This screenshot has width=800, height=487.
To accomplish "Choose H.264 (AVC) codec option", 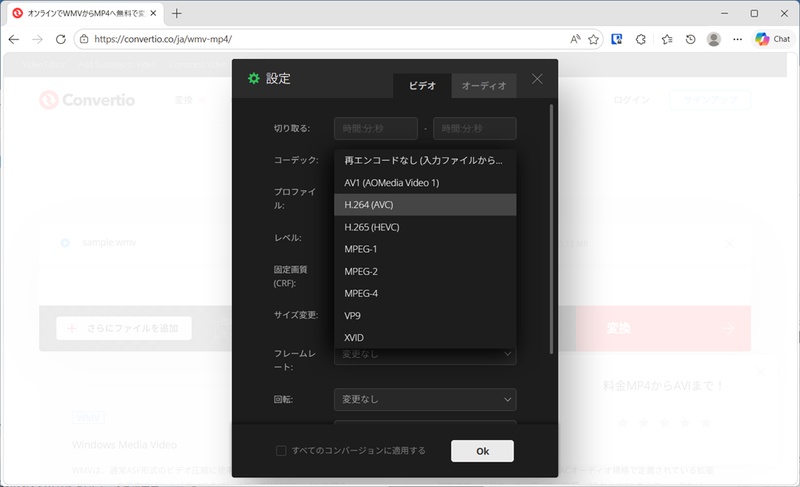I will click(425, 204).
